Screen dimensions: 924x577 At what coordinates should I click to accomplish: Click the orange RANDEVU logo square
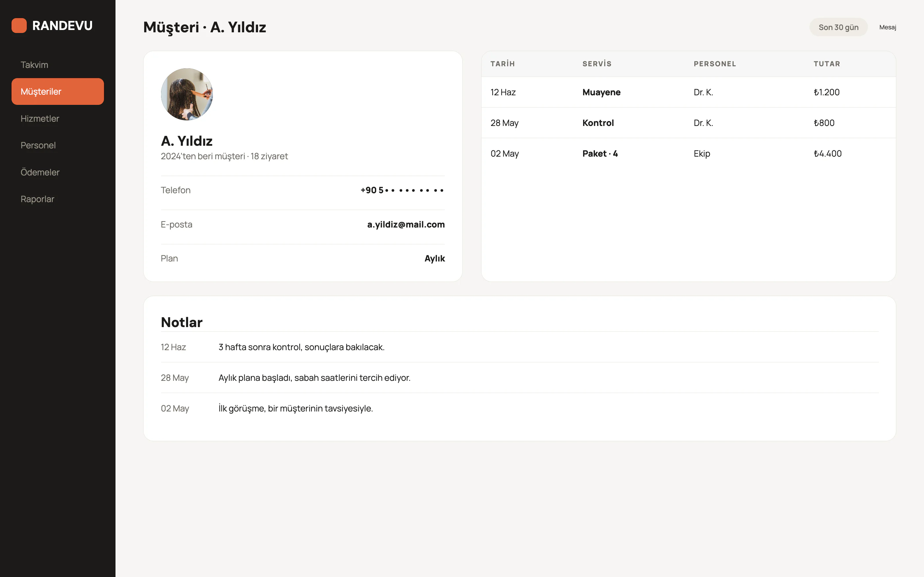click(x=19, y=26)
